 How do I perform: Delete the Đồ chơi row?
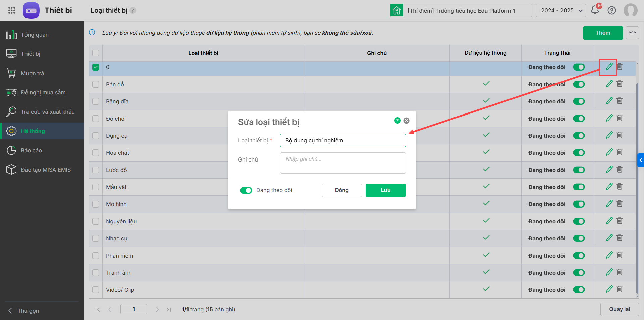(620, 118)
